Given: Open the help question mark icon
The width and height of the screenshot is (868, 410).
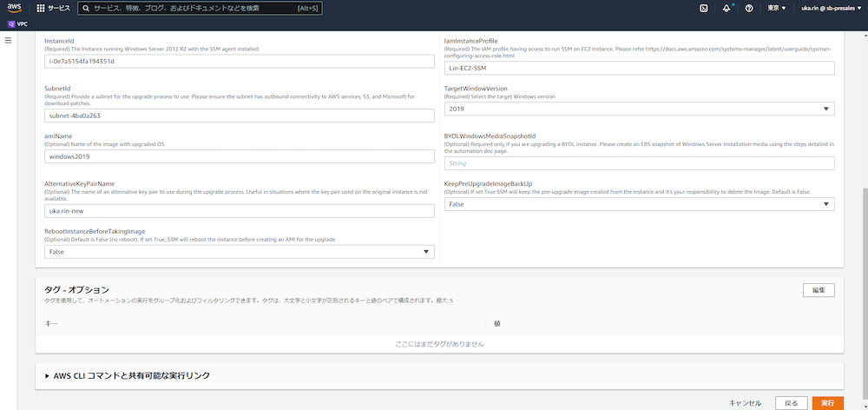Looking at the screenshot, I should tap(749, 9).
